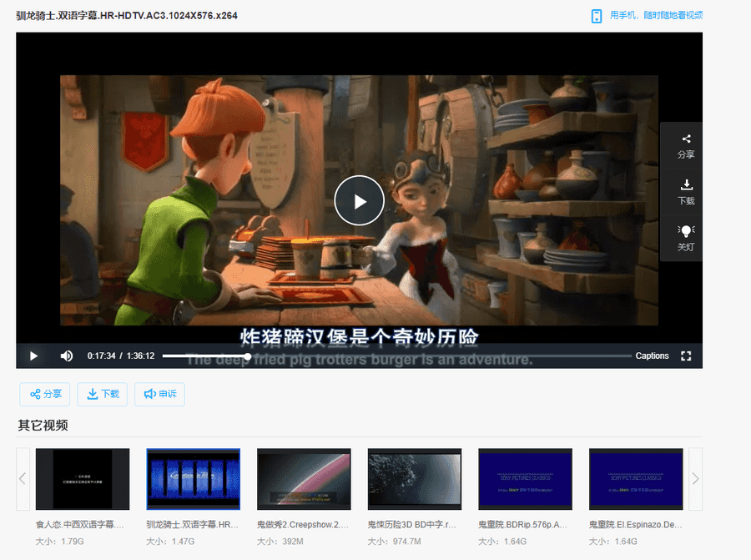The width and height of the screenshot is (751, 560).
Task: Open the 驯龙骑士 highlighted video thumbnail
Action: [193, 479]
